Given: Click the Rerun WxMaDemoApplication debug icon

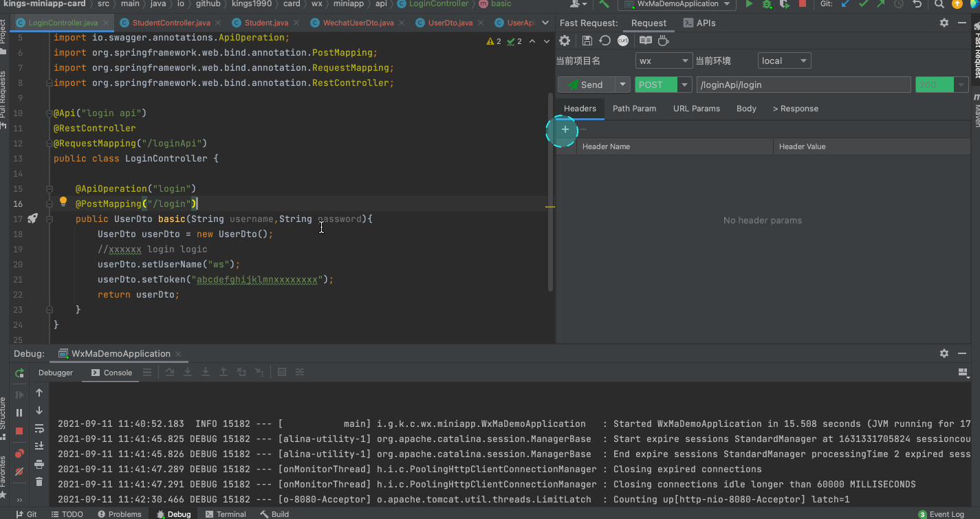Looking at the screenshot, I should 20,373.
